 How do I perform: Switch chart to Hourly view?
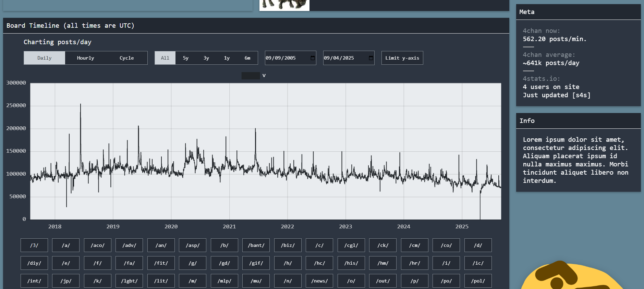[x=85, y=58]
